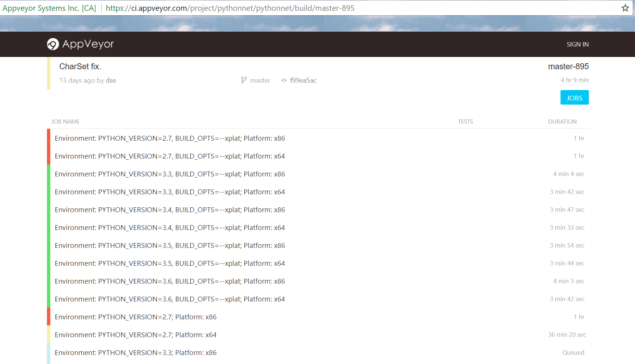
Task: Click the 3 min 33 sec duration
Action: (x=567, y=227)
